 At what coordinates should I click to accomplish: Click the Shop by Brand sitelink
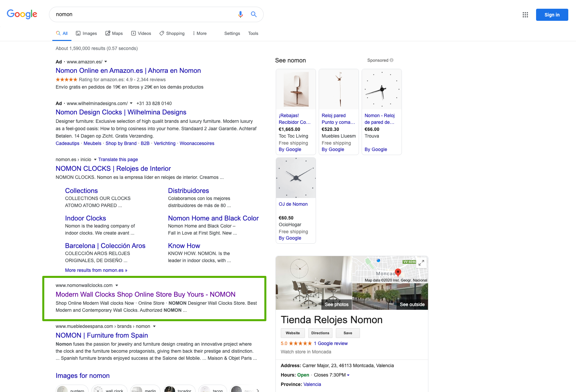(121, 143)
